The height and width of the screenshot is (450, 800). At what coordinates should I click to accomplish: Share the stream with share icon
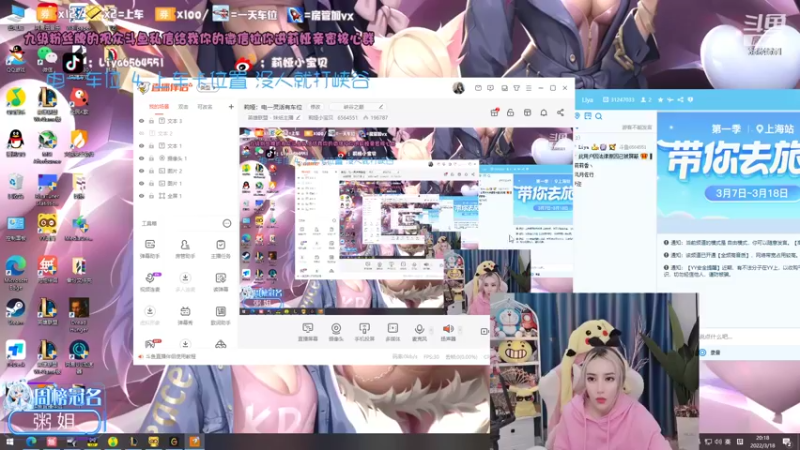561,112
